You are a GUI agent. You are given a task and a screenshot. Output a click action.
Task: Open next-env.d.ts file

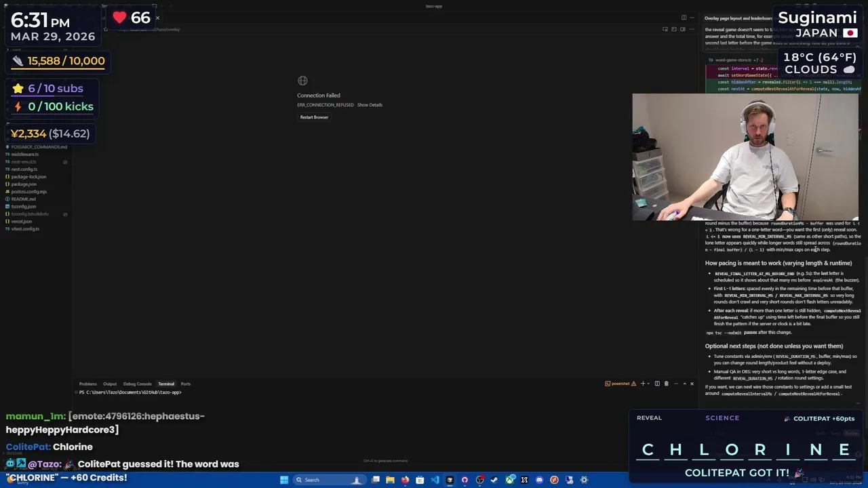point(24,162)
